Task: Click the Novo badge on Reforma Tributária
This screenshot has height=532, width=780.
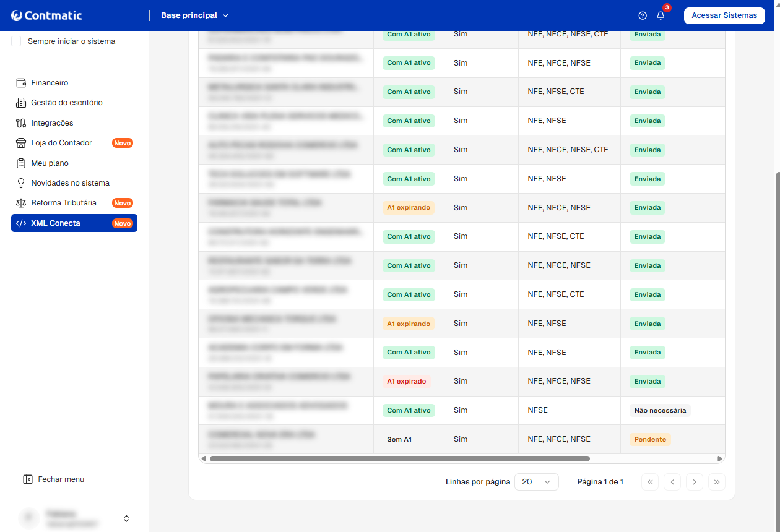Action: [x=123, y=203]
